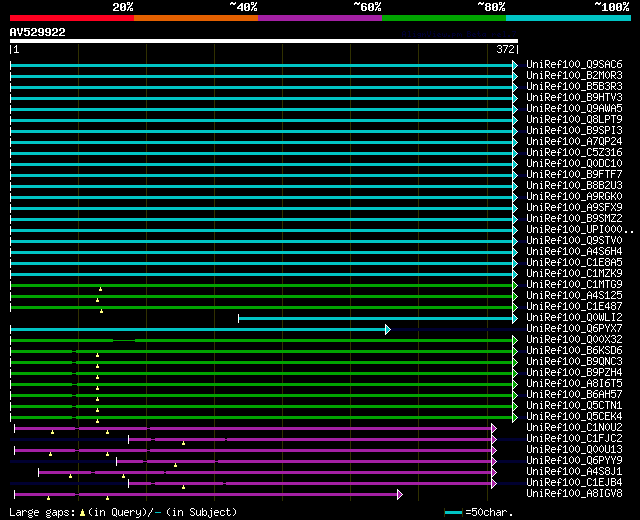Click the red ~20% identity legend bar
The image size is (640, 520).
[x=72, y=18]
